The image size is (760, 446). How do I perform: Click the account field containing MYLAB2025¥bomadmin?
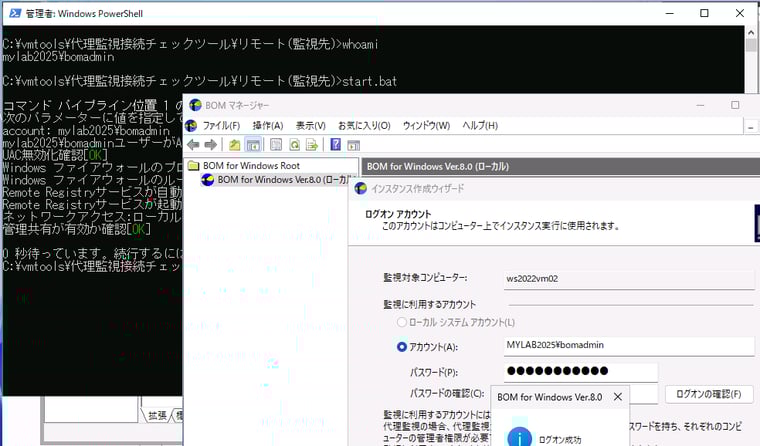point(629,345)
